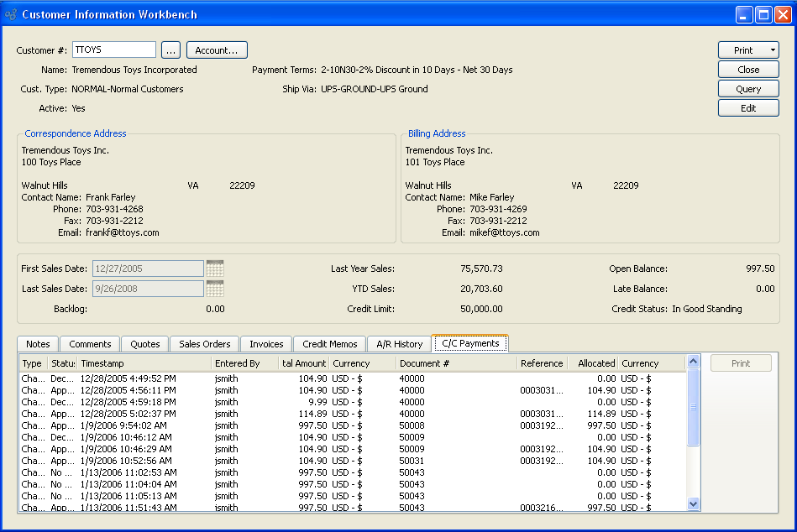Sort by the Timestamp column header
The width and height of the screenshot is (797, 532).
click(x=143, y=363)
